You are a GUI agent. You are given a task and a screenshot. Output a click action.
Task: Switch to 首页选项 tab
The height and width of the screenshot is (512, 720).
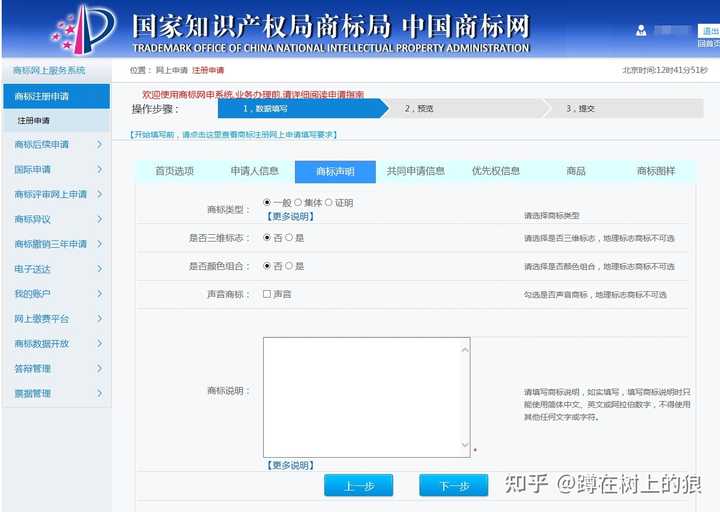click(x=174, y=171)
